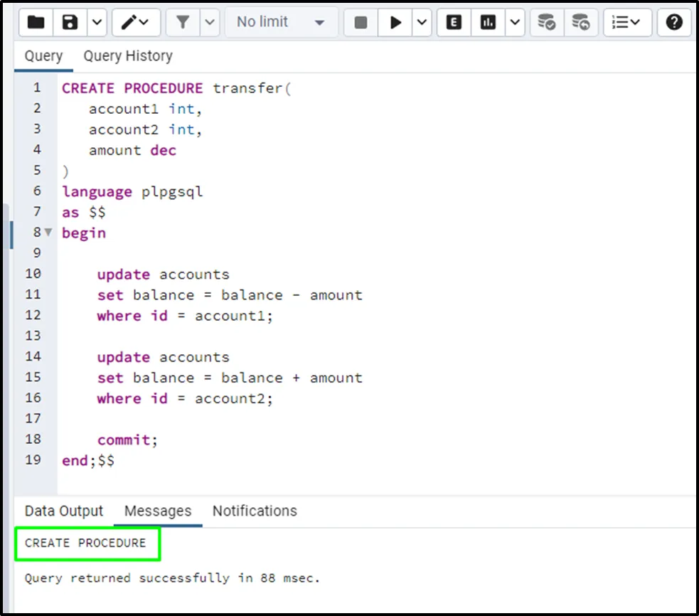Collapse the code fold arrow at line 8
699x616 pixels.
pos(48,233)
